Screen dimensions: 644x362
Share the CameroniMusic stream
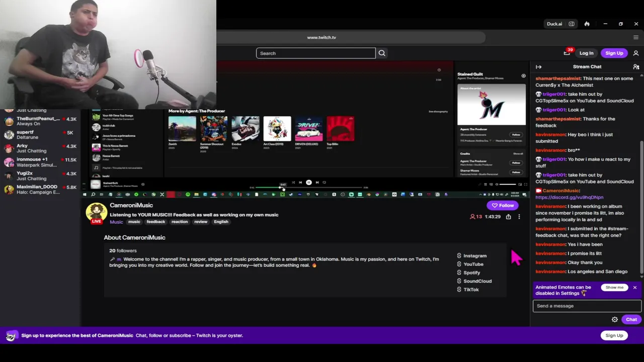click(508, 217)
